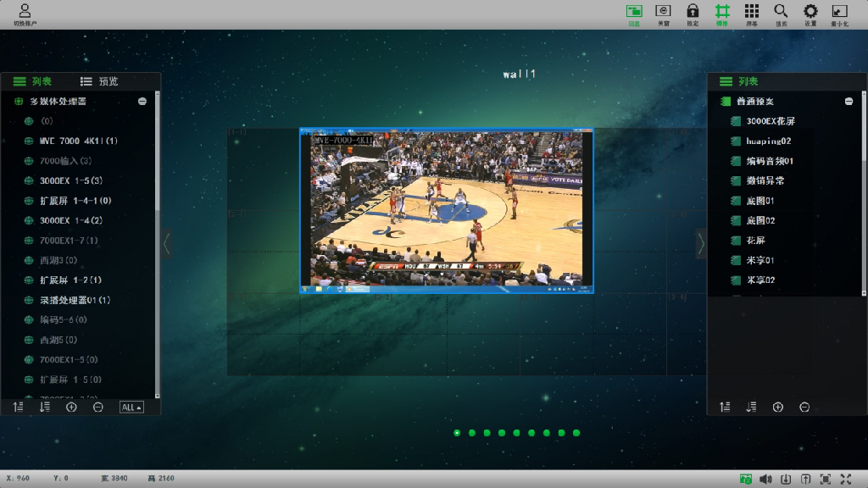Click the download arrow status bar icon

[x=786, y=480]
